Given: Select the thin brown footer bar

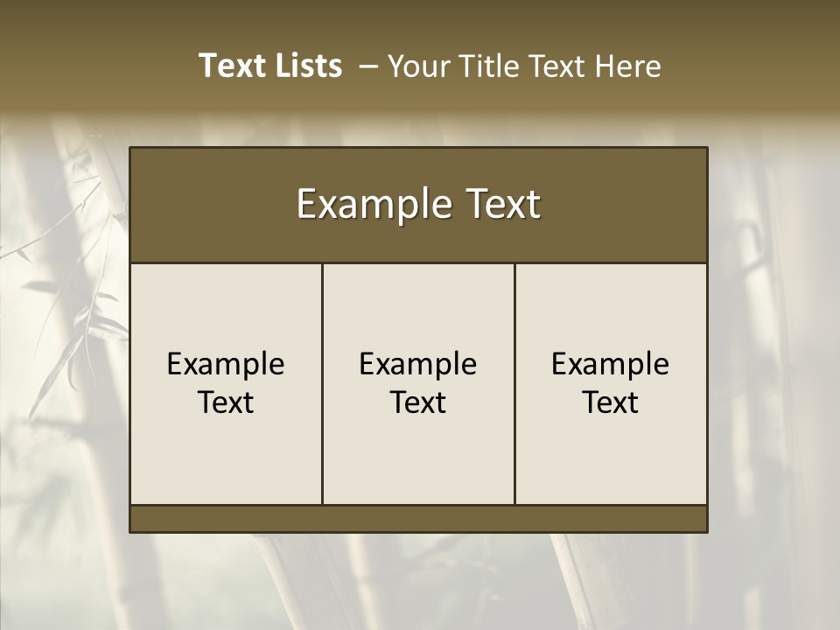Looking at the screenshot, I should tap(418, 519).
